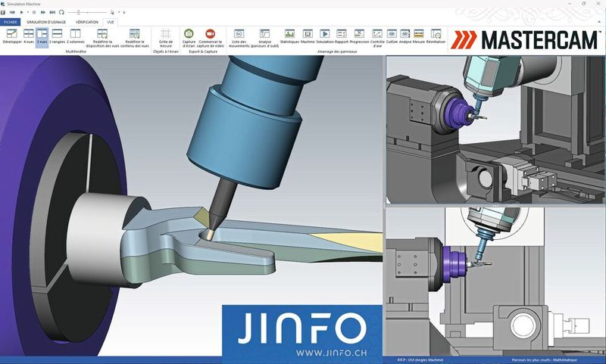The height and width of the screenshot is (364, 606).
Task: Select the 3 vues layout
Action: pyautogui.click(x=42, y=36)
